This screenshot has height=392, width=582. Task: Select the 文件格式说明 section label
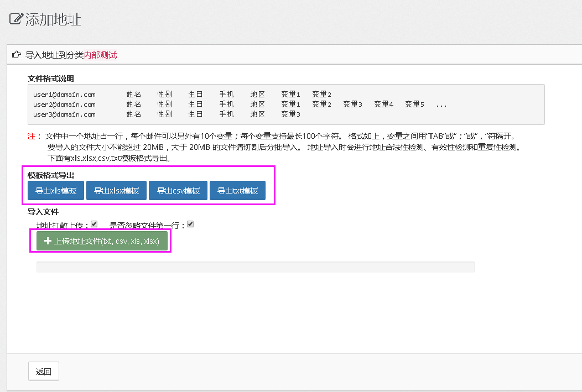pyautogui.click(x=51, y=78)
